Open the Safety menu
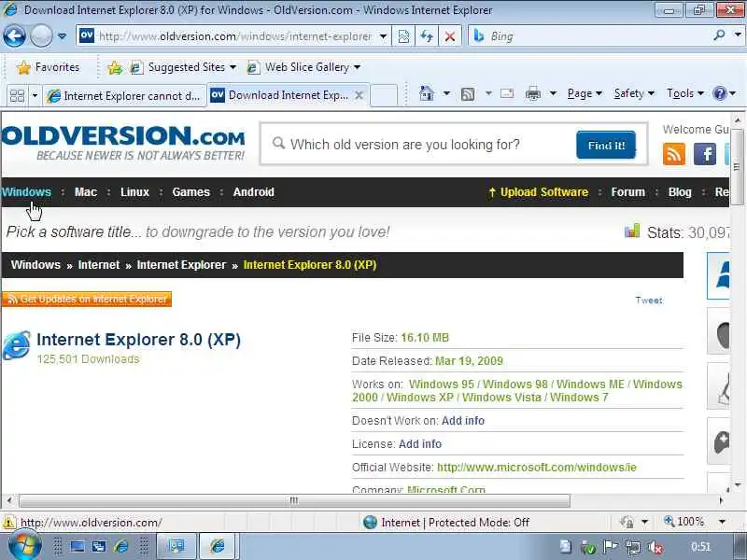 [634, 93]
